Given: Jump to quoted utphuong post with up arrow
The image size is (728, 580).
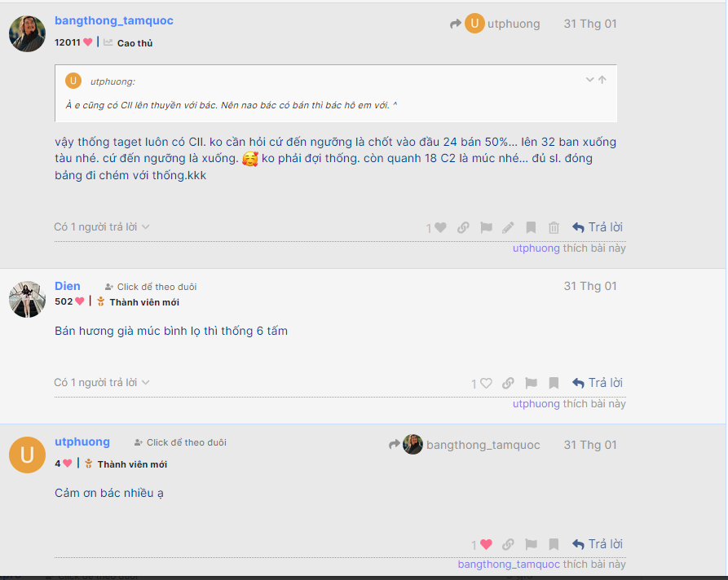Looking at the screenshot, I should coord(602,79).
